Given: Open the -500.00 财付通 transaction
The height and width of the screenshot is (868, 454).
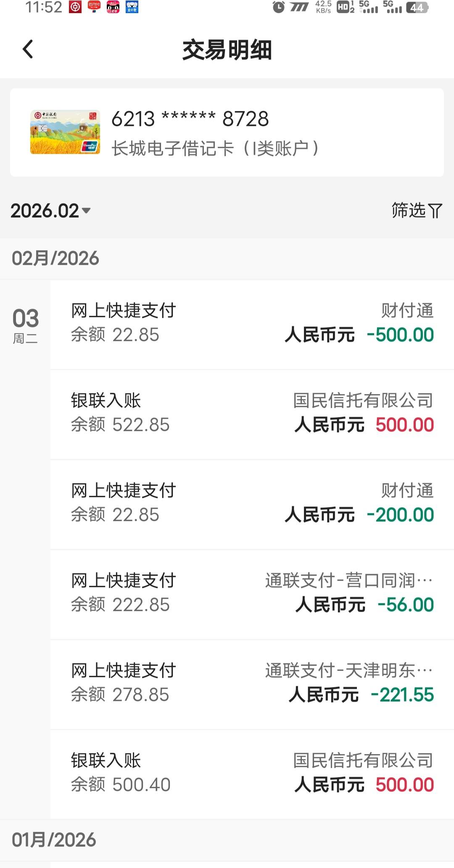Looking at the screenshot, I should (x=252, y=323).
